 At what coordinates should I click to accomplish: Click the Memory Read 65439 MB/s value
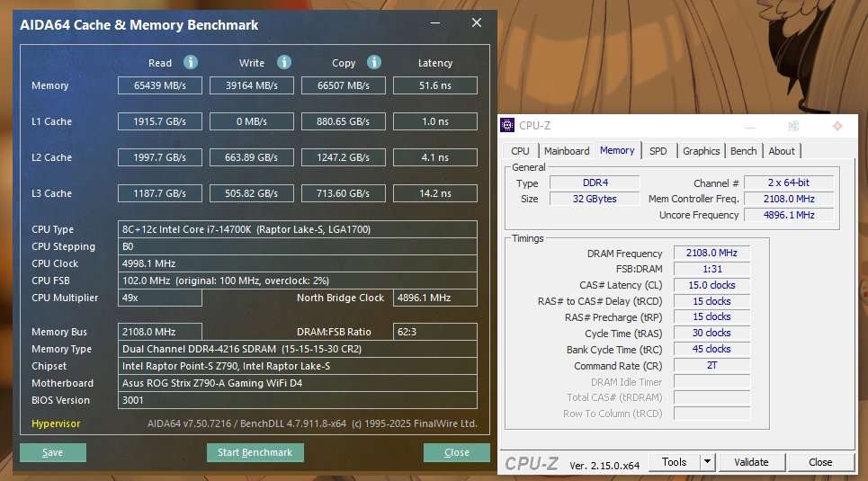tap(160, 85)
